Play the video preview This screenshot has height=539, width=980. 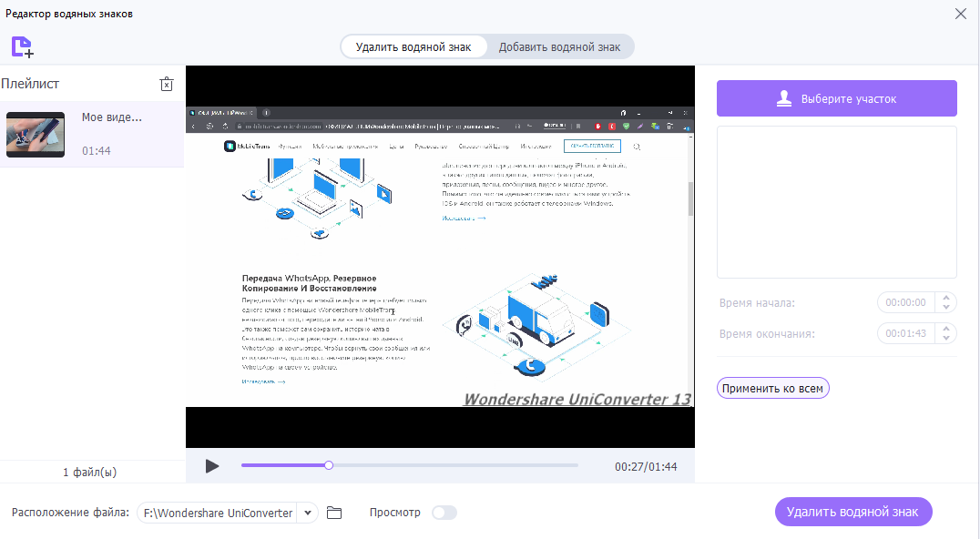pyautogui.click(x=212, y=466)
